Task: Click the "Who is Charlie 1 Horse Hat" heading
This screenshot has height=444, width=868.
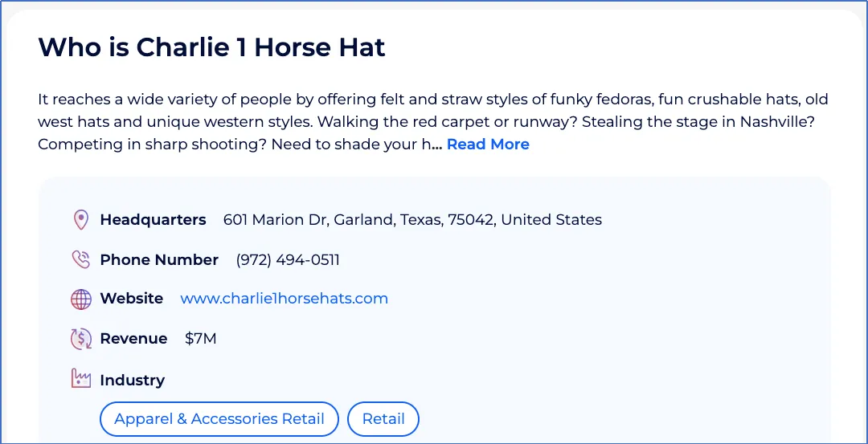Action: pos(211,47)
